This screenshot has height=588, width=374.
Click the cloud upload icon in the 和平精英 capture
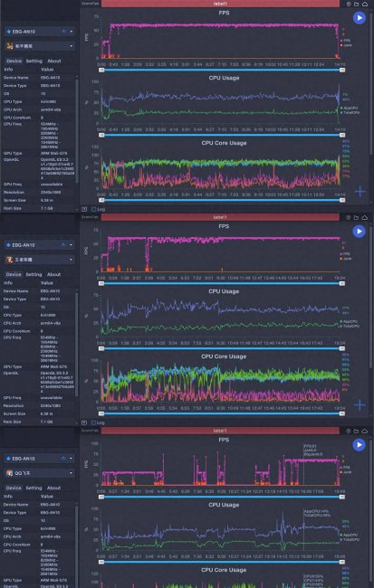[x=365, y=5]
